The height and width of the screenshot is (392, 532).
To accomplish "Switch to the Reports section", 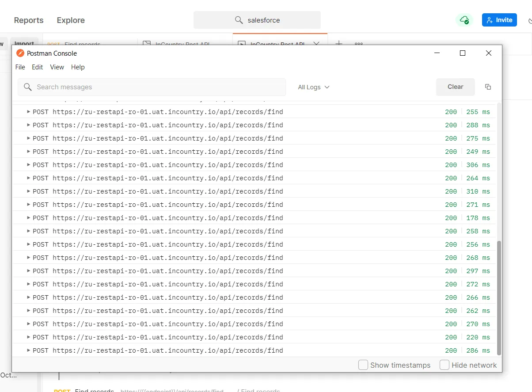I will tap(28, 20).
